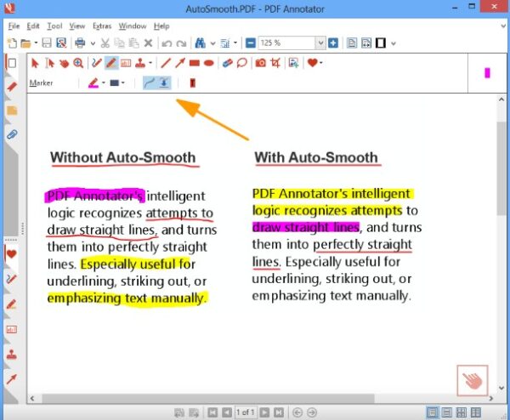
Task: Toggle the Auto-Smooth curve option
Action: click(x=150, y=83)
